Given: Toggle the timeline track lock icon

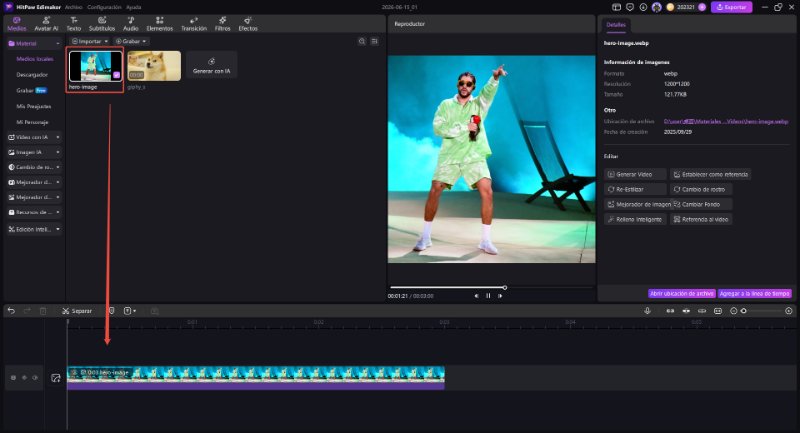Looking at the screenshot, I should point(13,378).
